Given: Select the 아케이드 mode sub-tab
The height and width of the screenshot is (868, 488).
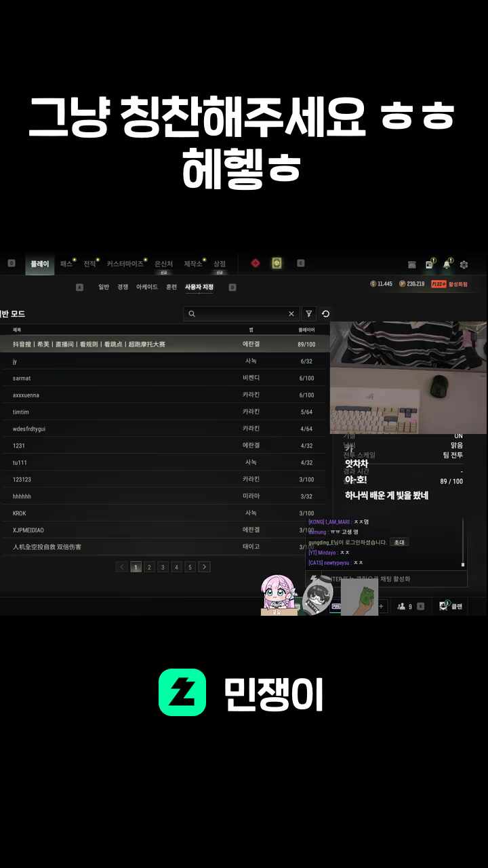Looking at the screenshot, I should tap(147, 288).
